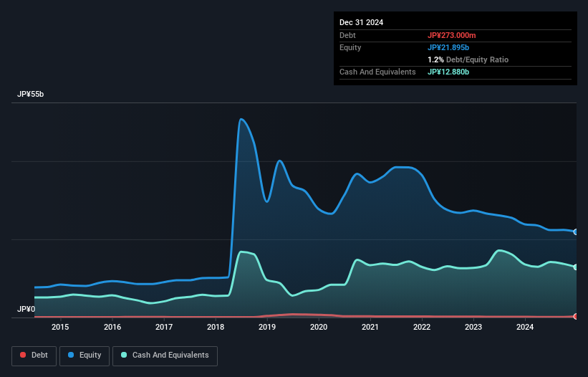
Task: Click the red Debt legend dot
Action: 23,355
